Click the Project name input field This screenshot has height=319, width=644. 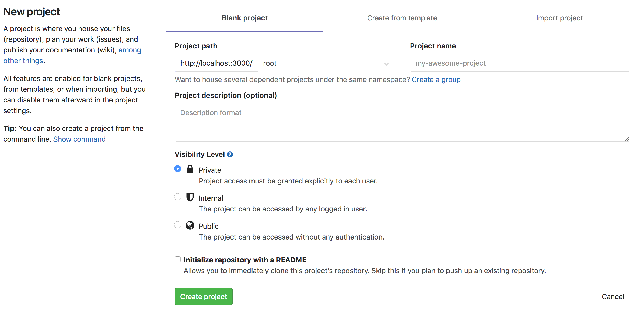coord(519,63)
